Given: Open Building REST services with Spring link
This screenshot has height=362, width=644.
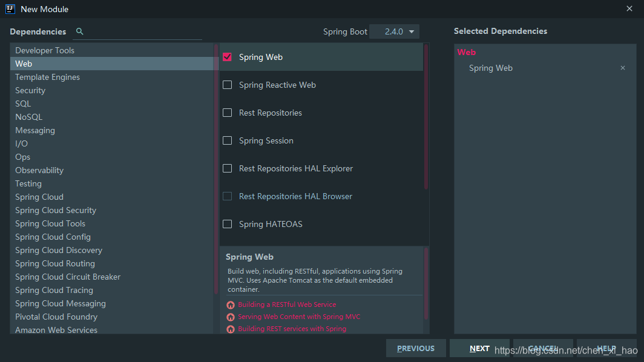Looking at the screenshot, I should click(x=292, y=329).
